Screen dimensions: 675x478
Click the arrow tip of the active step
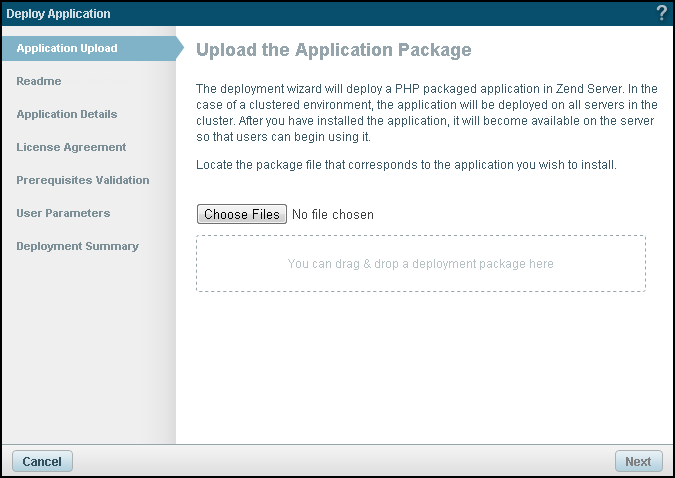[179, 48]
